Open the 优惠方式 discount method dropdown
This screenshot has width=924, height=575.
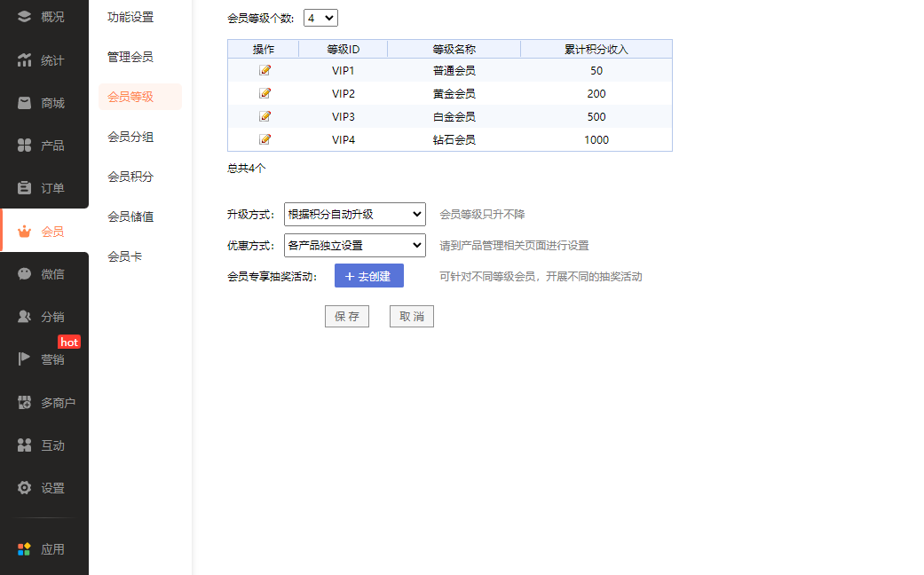(353, 245)
